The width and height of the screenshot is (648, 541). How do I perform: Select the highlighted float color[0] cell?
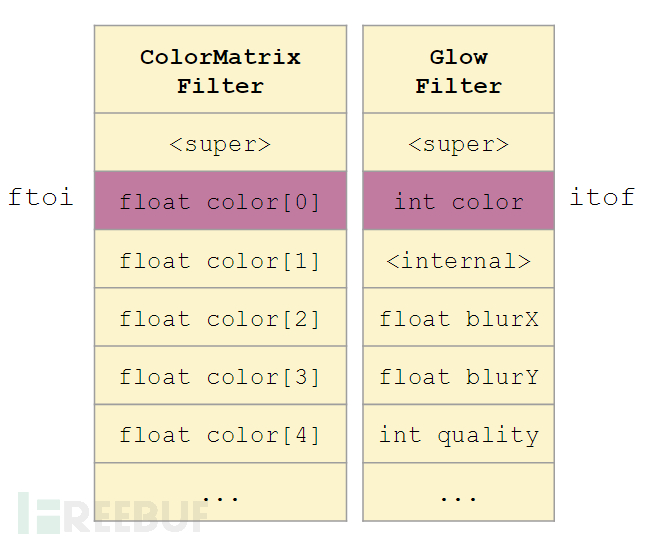click(x=220, y=200)
